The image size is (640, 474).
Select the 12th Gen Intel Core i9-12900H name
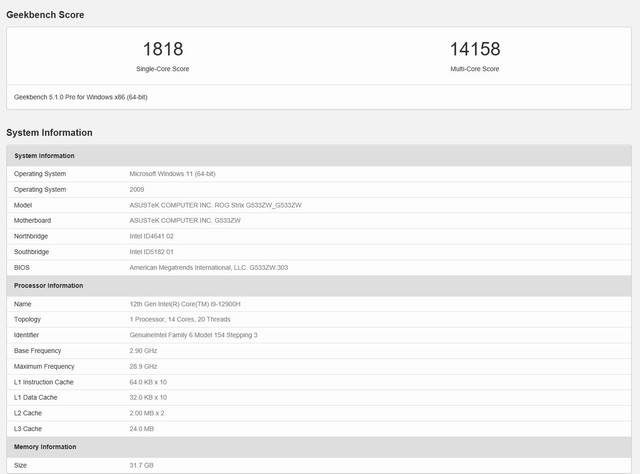point(186,303)
